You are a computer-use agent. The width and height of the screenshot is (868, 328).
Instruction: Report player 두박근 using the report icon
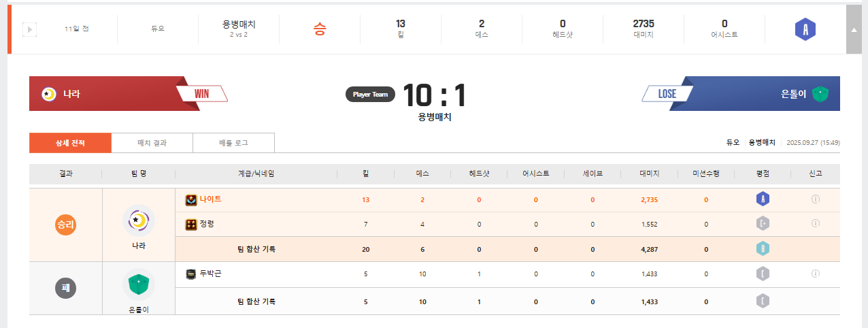pyautogui.click(x=815, y=274)
